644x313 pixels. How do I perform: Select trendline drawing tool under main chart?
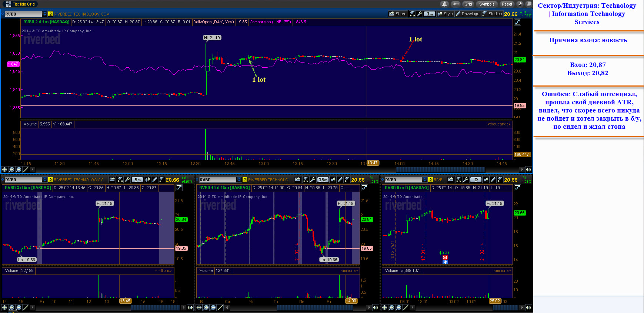tap(26, 169)
